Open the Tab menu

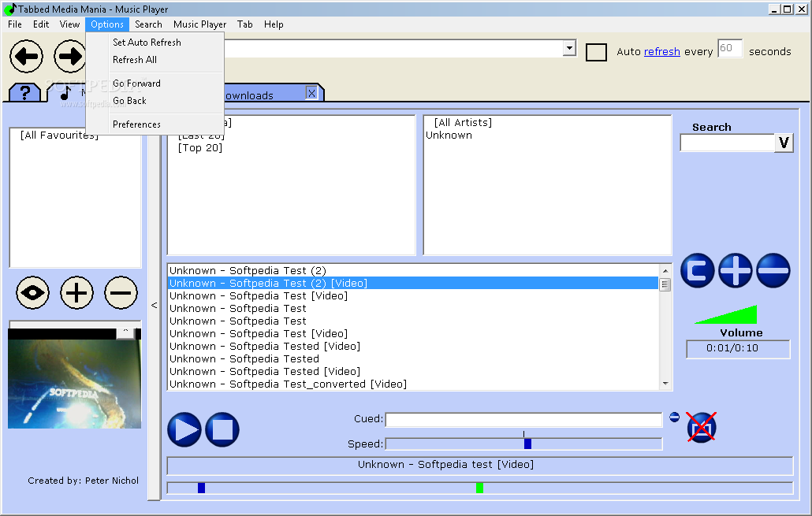(245, 24)
